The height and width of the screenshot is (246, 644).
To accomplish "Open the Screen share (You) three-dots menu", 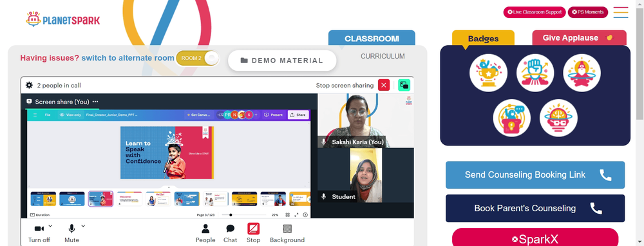I will [x=95, y=102].
